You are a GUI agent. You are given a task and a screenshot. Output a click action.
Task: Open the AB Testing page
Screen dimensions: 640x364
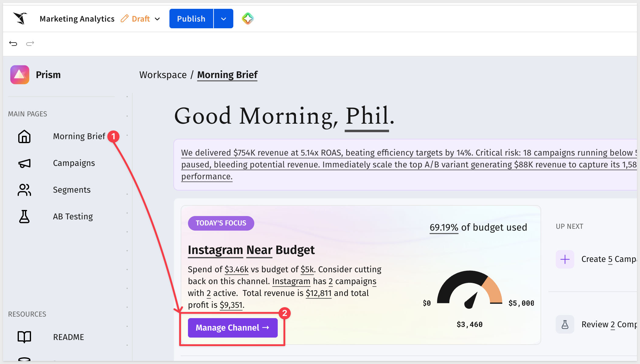73,217
